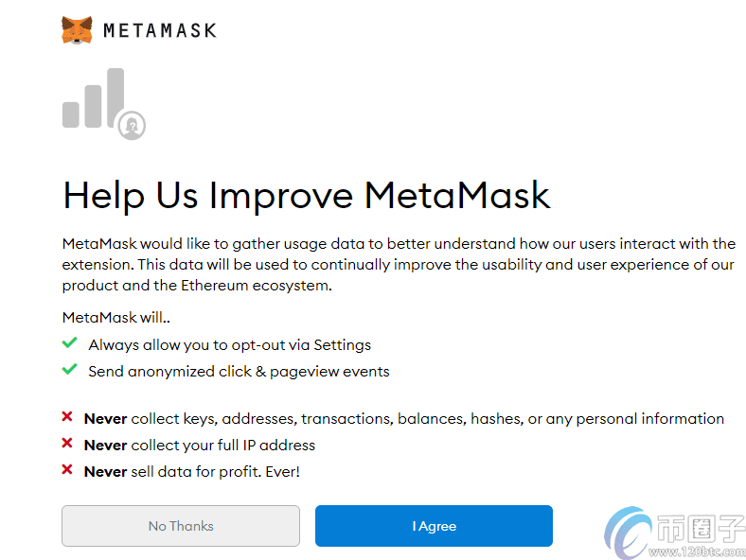Image resolution: width=746 pixels, height=560 pixels.
Task: Click red X beside full IP address
Action: click(67, 444)
